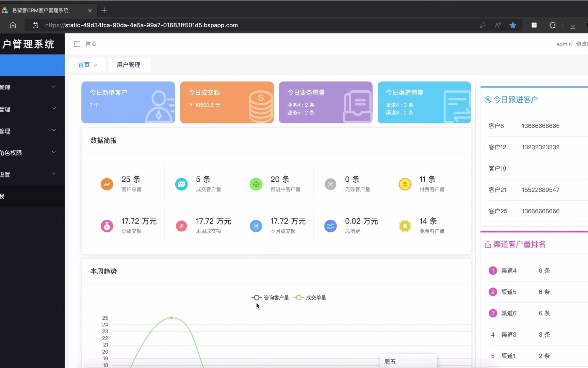The image size is (588, 368).
Task: Click the 周五 chart tooltip label
Action: 390,362
